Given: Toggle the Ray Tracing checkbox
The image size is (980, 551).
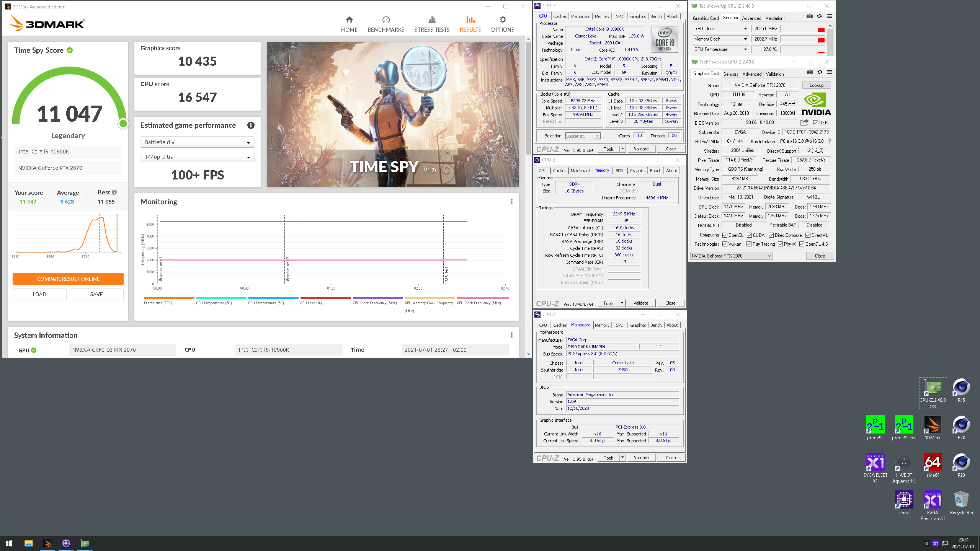Looking at the screenshot, I should (749, 244).
